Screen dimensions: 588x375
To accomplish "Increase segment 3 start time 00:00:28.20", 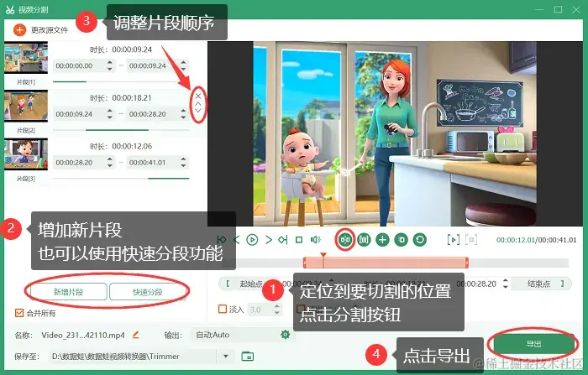I will click(110, 159).
